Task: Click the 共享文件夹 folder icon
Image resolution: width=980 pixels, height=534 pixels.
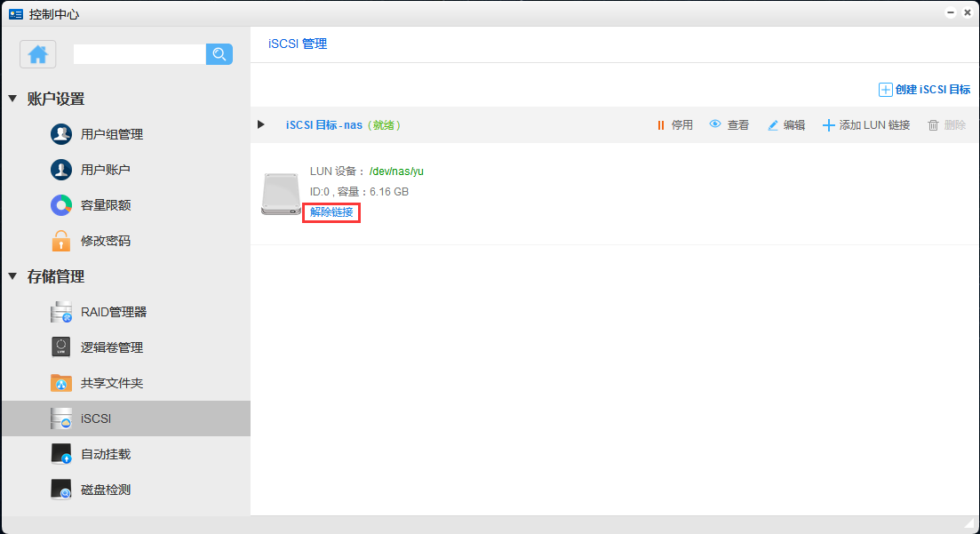Action: (61, 383)
